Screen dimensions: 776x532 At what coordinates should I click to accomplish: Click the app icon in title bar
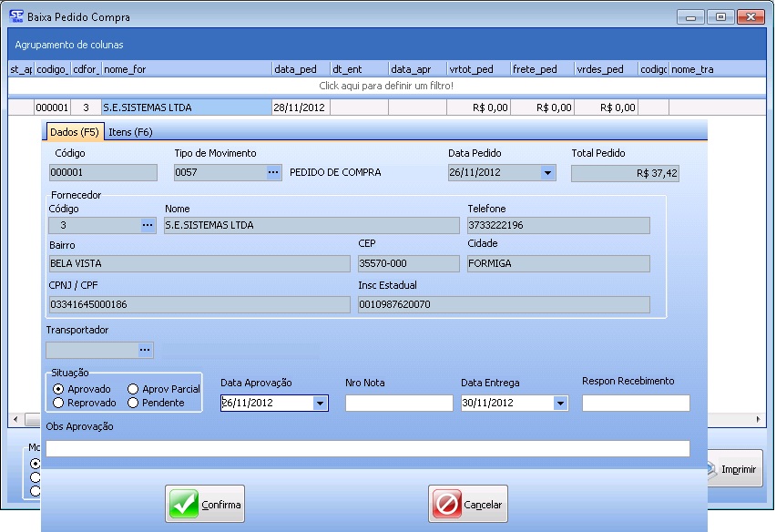point(15,16)
